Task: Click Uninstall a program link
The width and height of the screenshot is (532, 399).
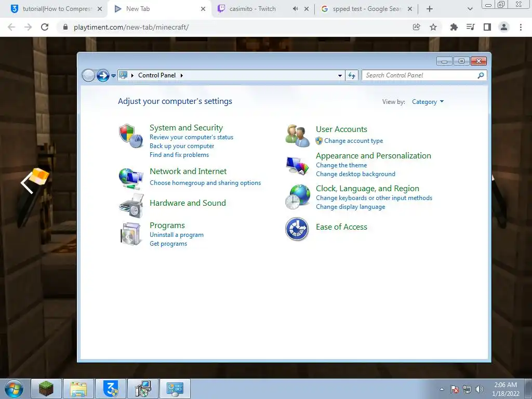Action: click(x=177, y=235)
